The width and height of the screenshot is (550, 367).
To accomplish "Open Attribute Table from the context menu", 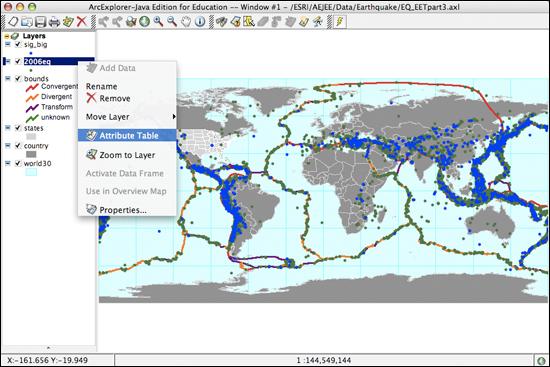I will (127, 135).
